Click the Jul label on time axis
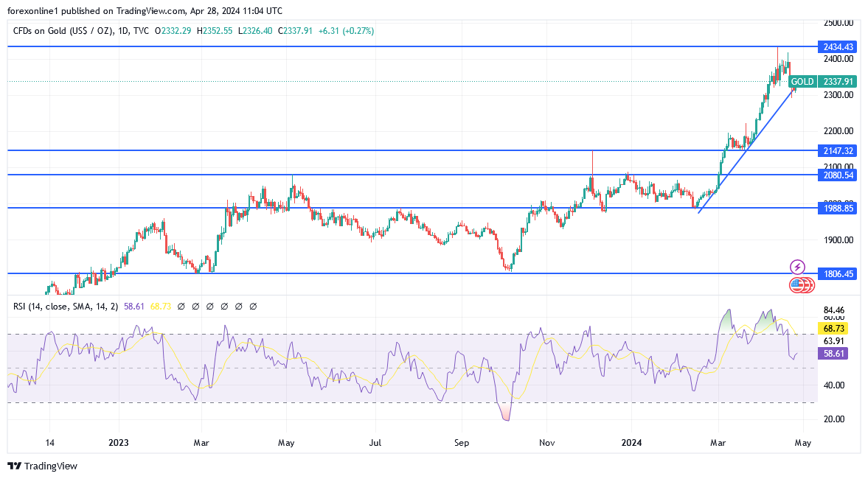Viewport: 868px width, 479px height. [375, 442]
